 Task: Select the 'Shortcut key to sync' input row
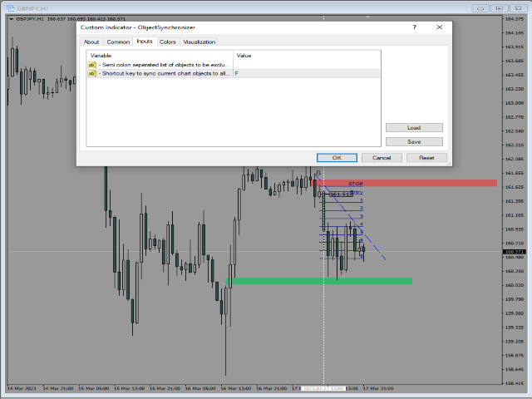coord(233,73)
